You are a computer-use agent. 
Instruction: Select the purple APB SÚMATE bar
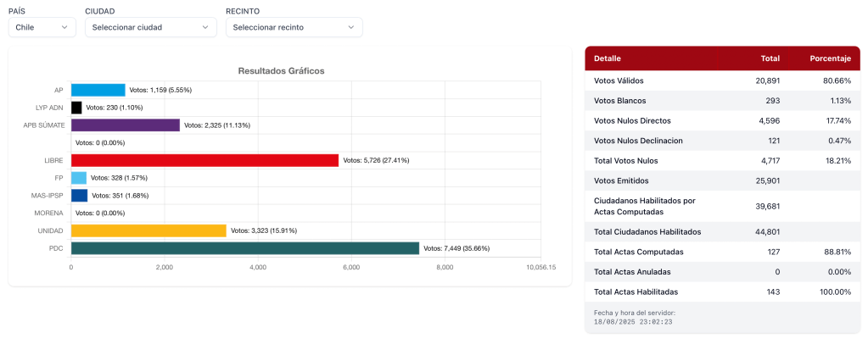point(126,125)
